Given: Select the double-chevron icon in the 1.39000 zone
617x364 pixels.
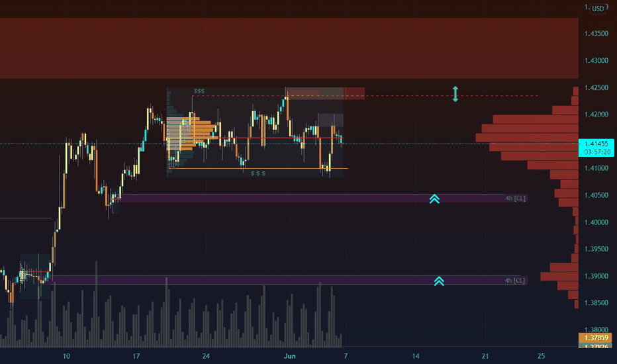Looking at the screenshot, I should pos(439,281).
